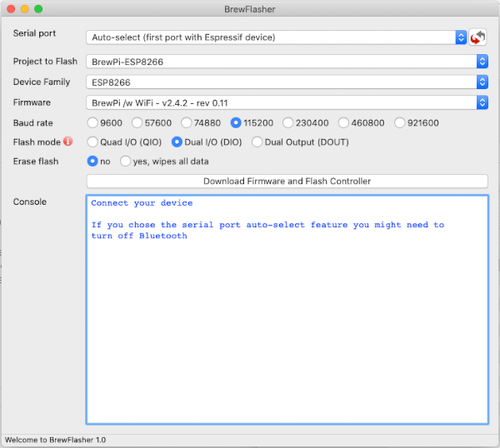Open the Project to Flash dropdown
This screenshot has height=448, width=500.
(x=287, y=62)
